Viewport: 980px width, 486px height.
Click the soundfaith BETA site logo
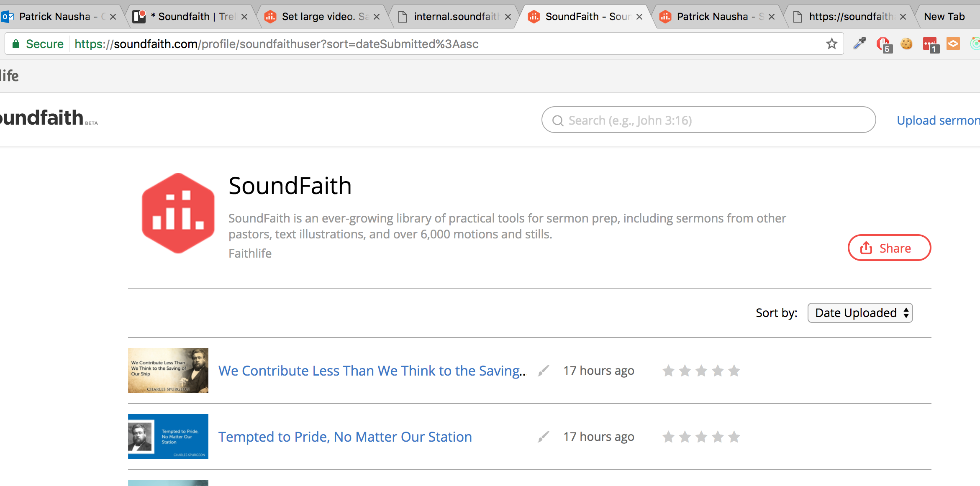click(49, 118)
